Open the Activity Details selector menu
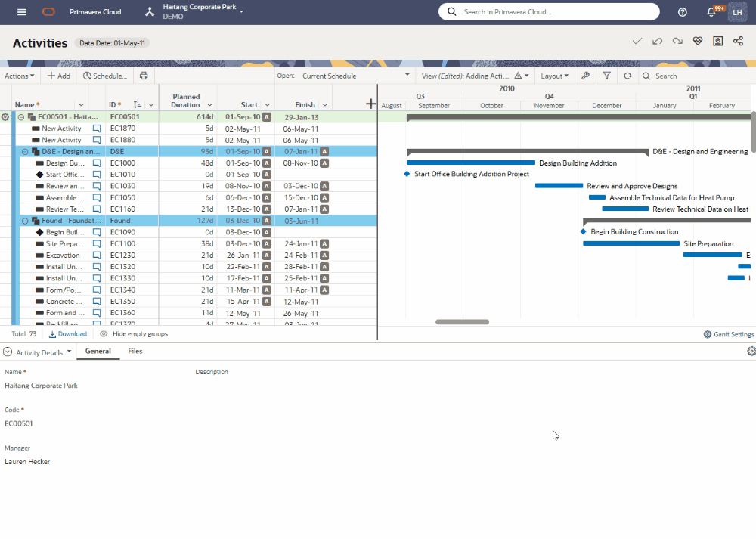Image resolution: width=756 pixels, height=539 pixels. (43, 352)
